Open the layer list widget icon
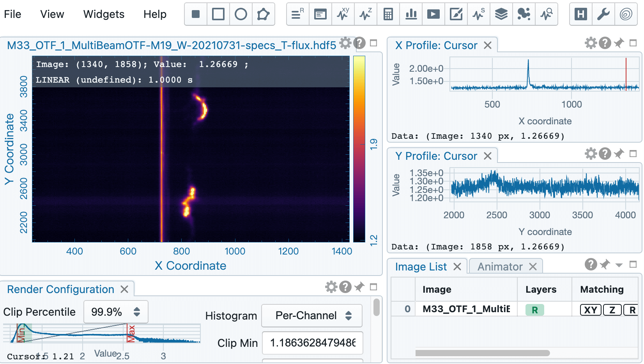 tap(501, 14)
